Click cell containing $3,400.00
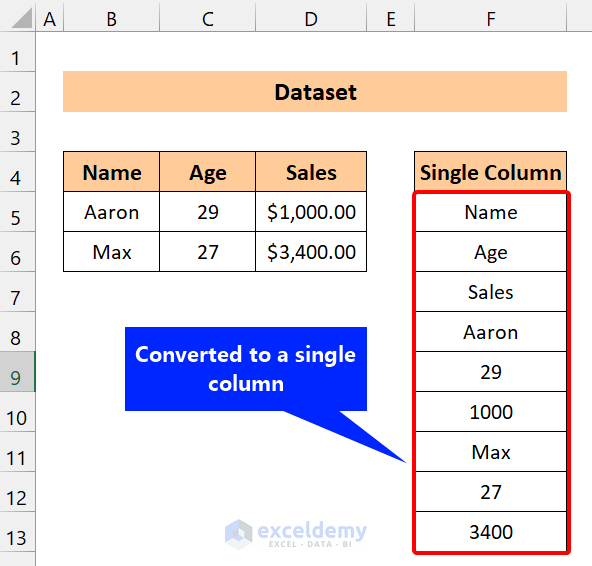Image resolution: width=592 pixels, height=566 pixels. 311,252
